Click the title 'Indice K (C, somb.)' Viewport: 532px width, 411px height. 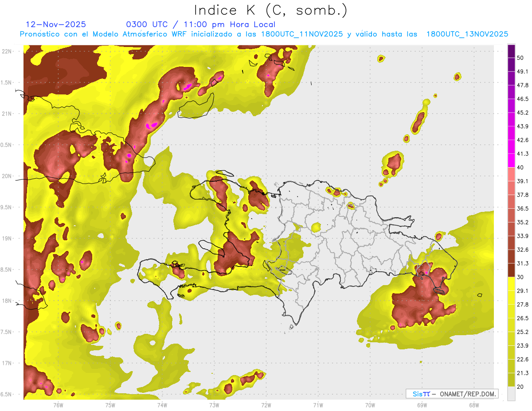(270, 10)
